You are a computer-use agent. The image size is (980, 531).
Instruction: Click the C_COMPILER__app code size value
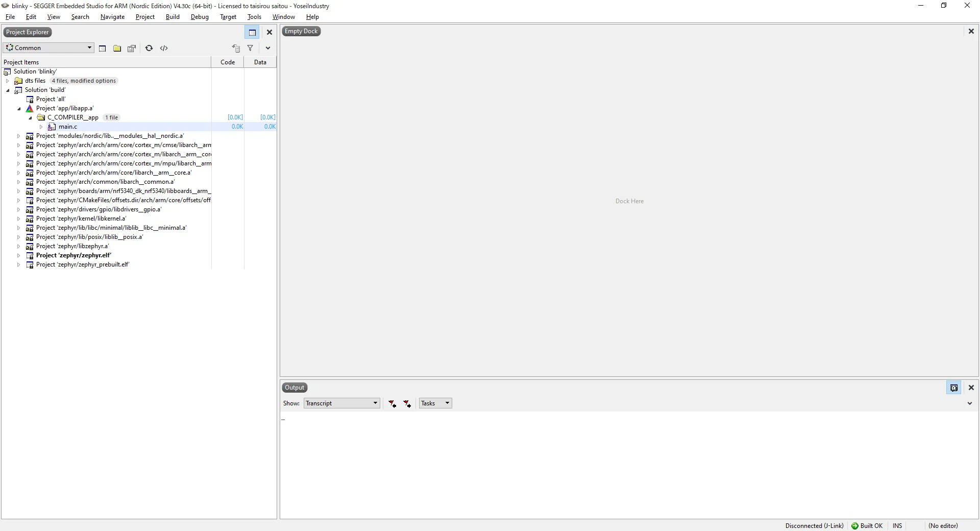235,117
